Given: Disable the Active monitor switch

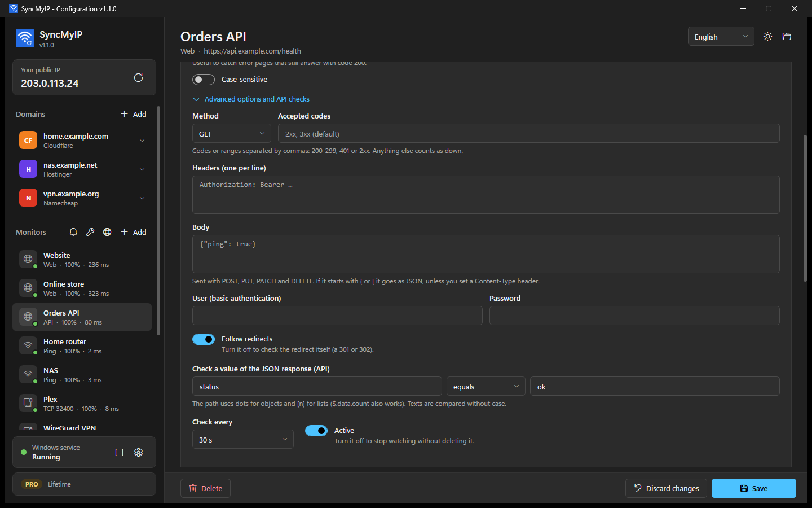Looking at the screenshot, I should point(316,431).
